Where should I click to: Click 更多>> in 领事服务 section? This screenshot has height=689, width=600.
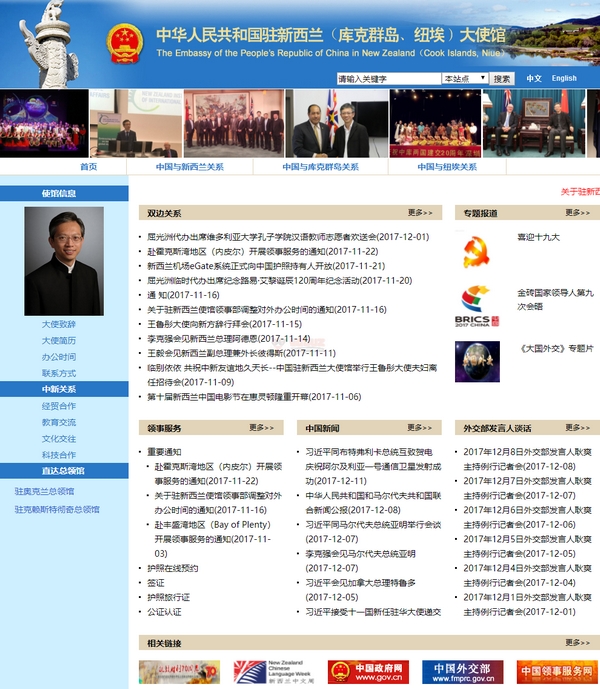[x=262, y=428]
